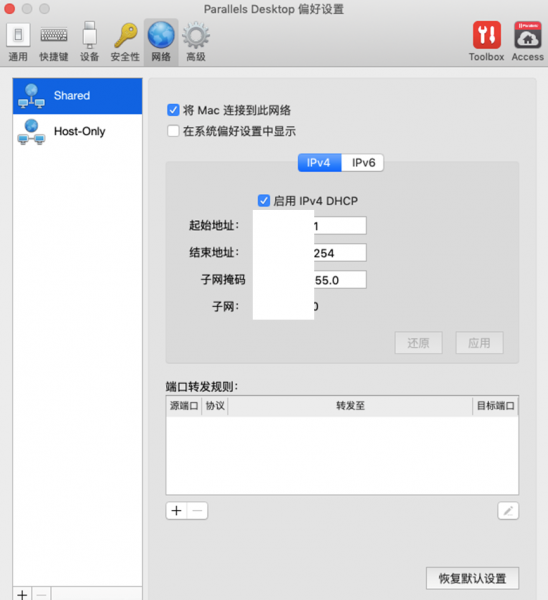548x600 pixels.
Task: Remove selected network with sidebar minus
Action: tap(41, 594)
